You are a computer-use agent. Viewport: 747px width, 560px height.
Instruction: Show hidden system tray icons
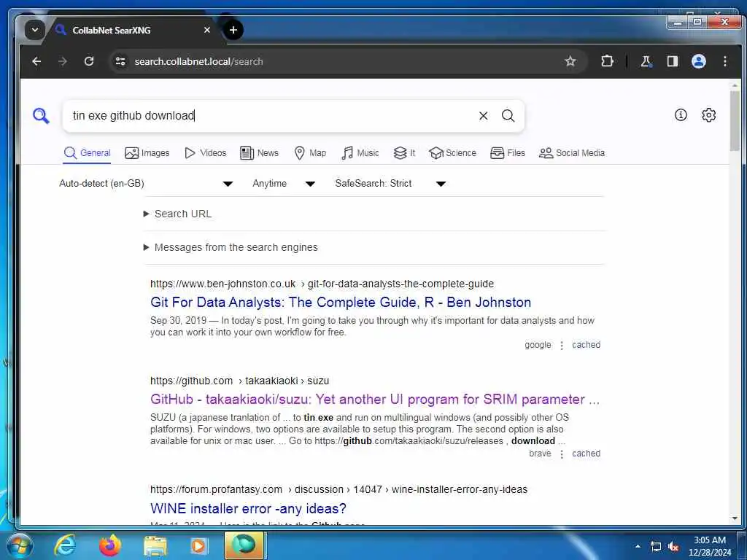click(x=638, y=546)
